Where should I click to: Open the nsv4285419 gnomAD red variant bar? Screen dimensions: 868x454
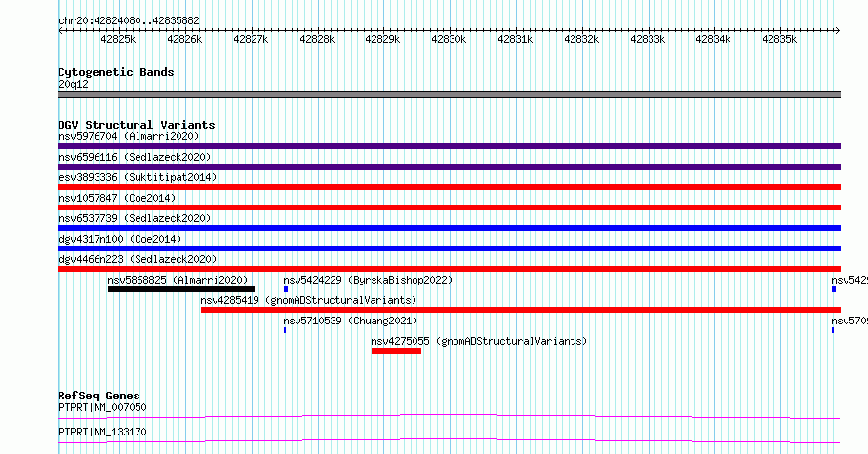[521, 310]
